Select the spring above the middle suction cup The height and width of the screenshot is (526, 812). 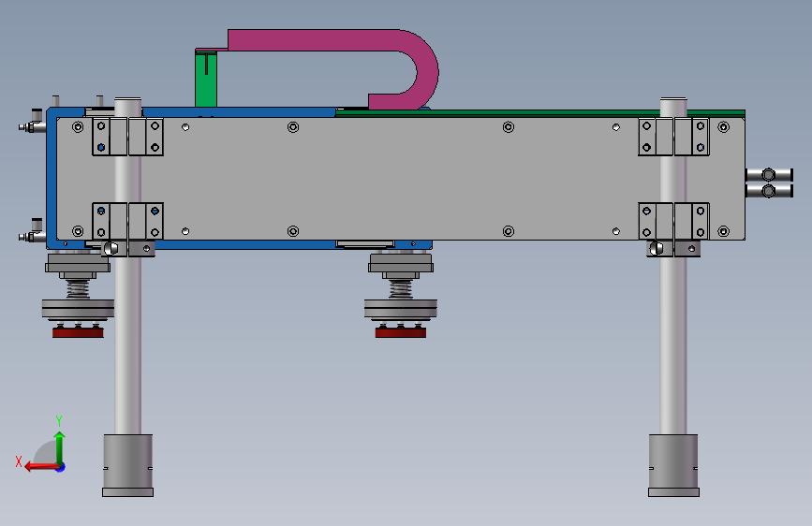click(401, 289)
